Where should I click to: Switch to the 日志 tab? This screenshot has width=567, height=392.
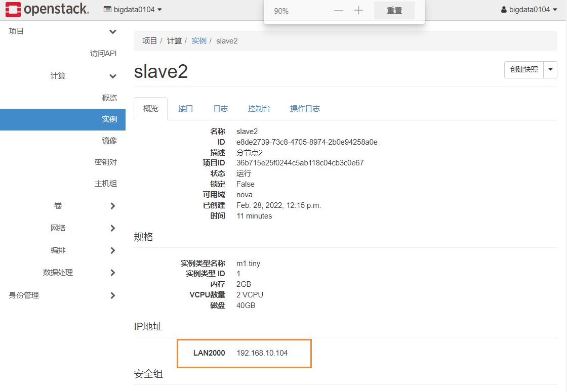[x=221, y=109]
